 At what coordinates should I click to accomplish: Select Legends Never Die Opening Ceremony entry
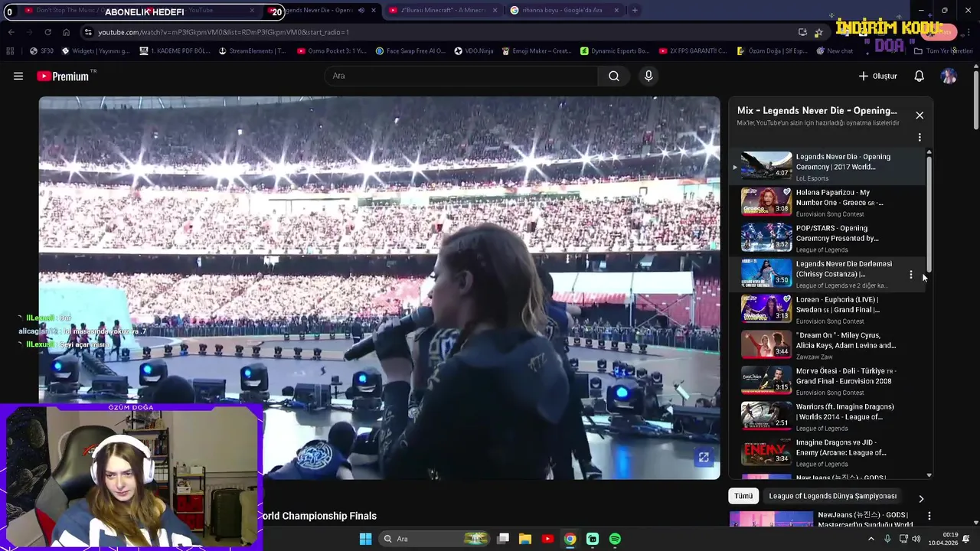827,166
